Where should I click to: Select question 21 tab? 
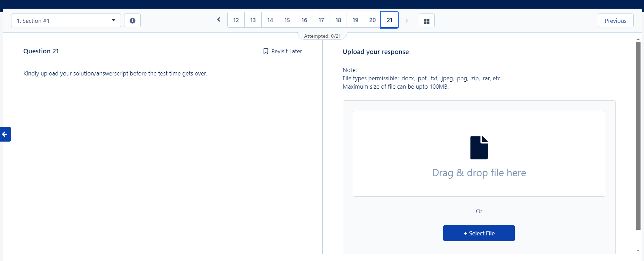coord(390,20)
